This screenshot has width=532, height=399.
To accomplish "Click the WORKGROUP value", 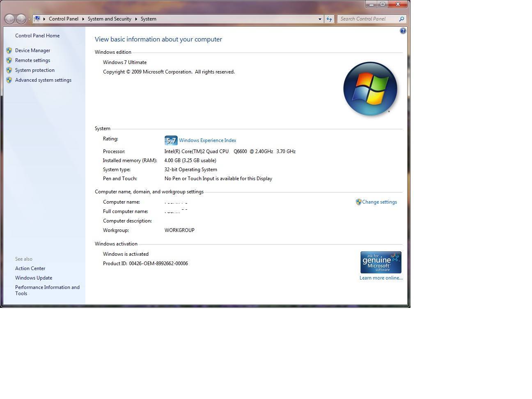I will (x=179, y=230).
